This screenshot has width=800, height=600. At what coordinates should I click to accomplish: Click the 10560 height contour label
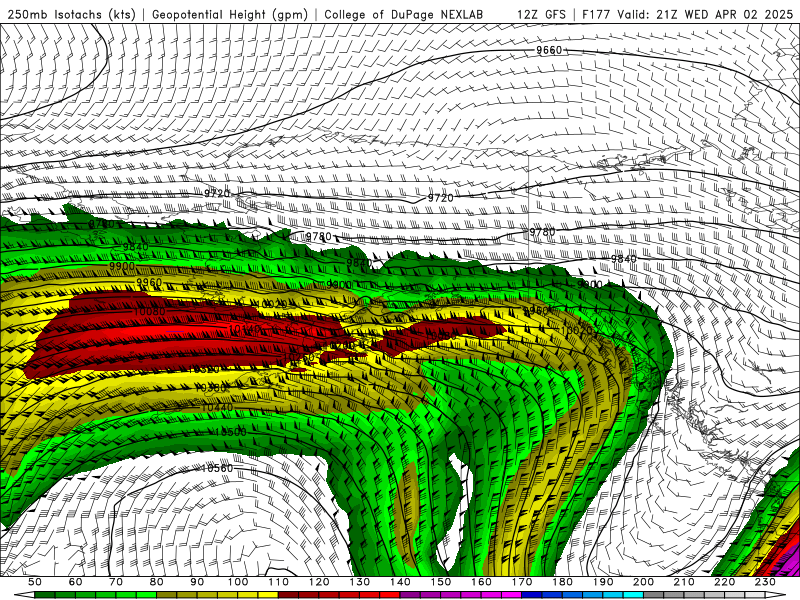click(216, 468)
